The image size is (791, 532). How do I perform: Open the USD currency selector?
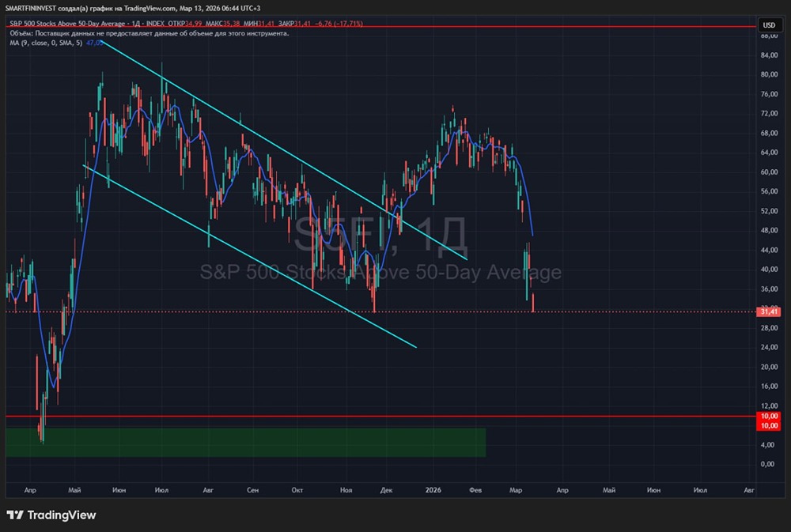769,25
